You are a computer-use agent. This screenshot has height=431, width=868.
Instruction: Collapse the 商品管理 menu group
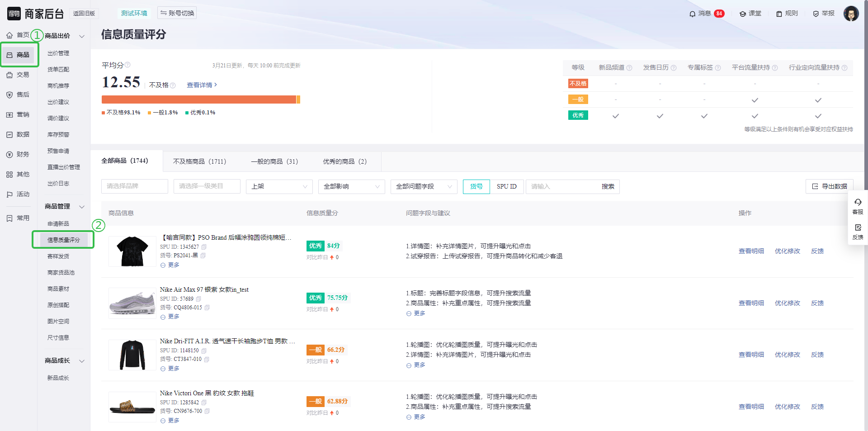[82, 207]
